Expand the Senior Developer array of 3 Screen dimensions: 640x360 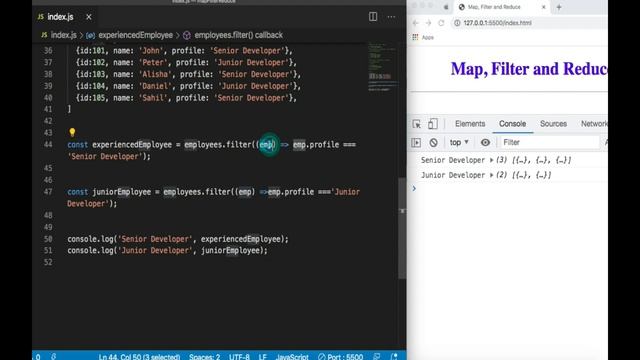pos(492,160)
